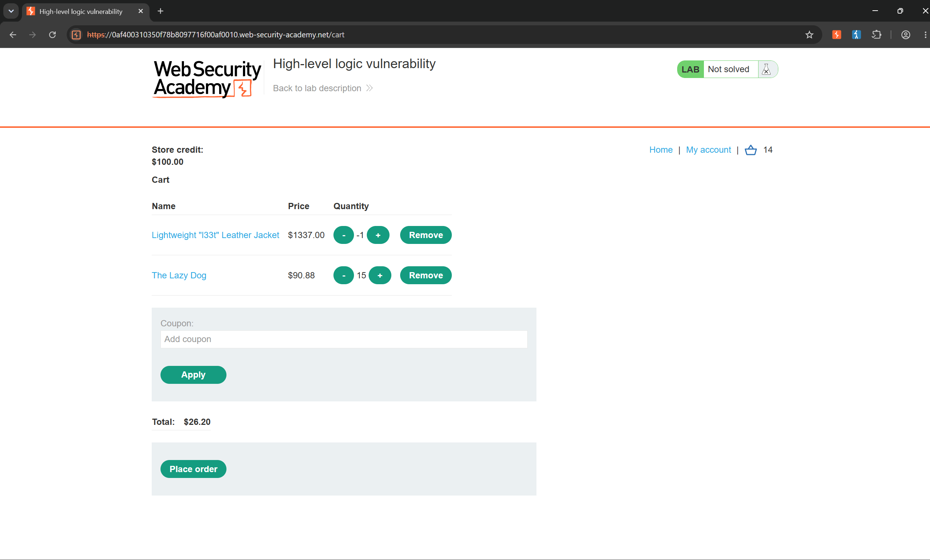Viewport: 930px width, 560px height.
Task: Decrease The Lazy Dog quantity
Action: point(343,275)
